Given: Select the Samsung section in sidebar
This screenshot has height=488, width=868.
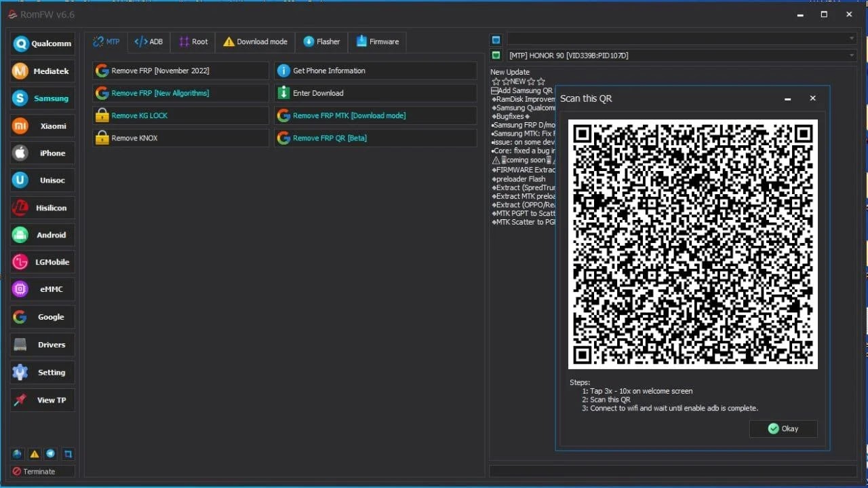Looking at the screenshot, I should [x=42, y=98].
